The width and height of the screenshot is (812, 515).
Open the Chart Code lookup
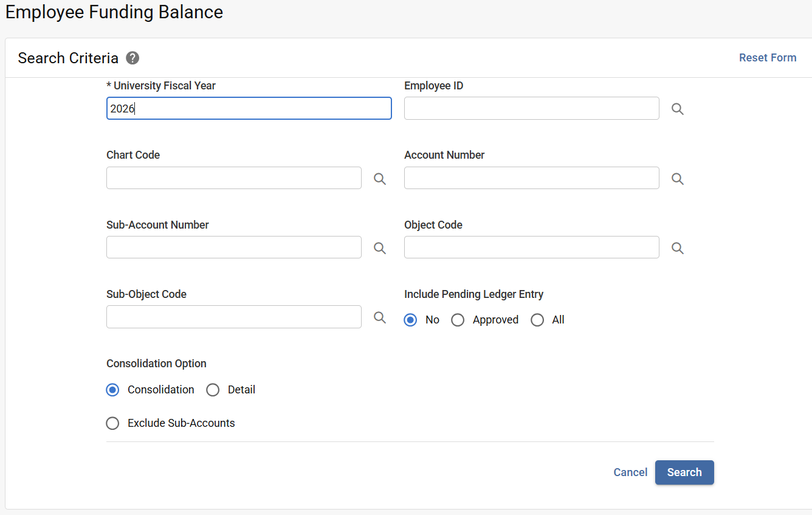pyautogui.click(x=379, y=179)
